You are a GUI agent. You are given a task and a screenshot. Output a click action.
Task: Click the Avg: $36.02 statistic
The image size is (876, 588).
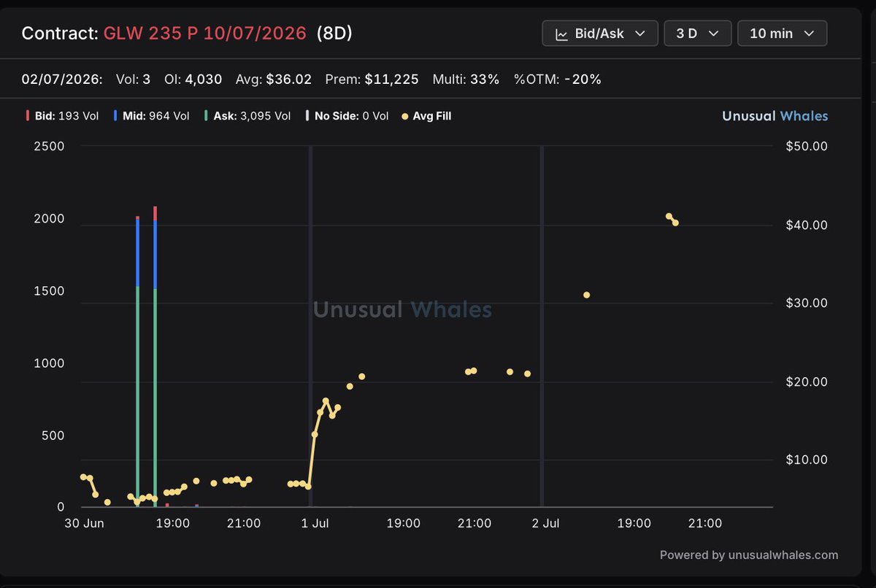click(274, 79)
